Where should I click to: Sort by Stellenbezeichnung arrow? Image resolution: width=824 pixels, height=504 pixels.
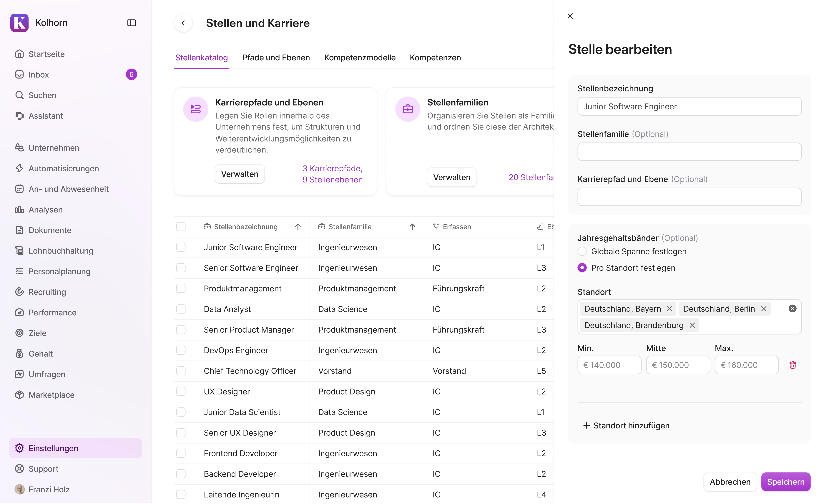pyautogui.click(x=298, y=227)
